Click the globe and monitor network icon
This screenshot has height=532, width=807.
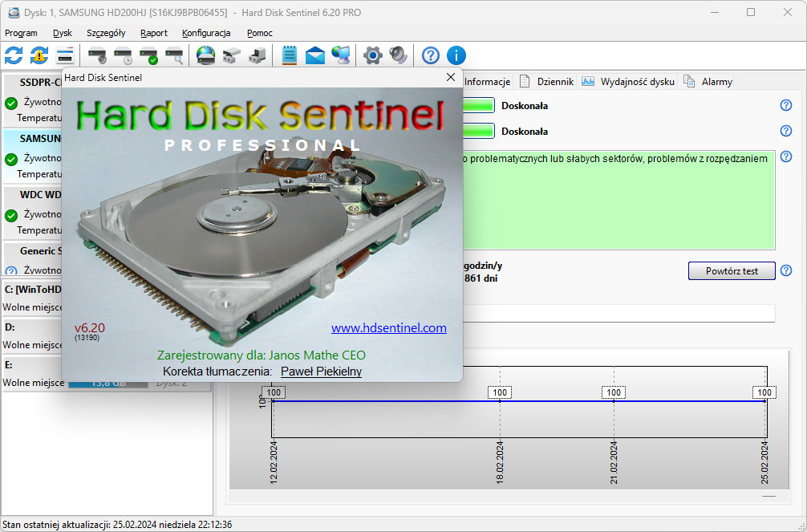coord(341,55)
